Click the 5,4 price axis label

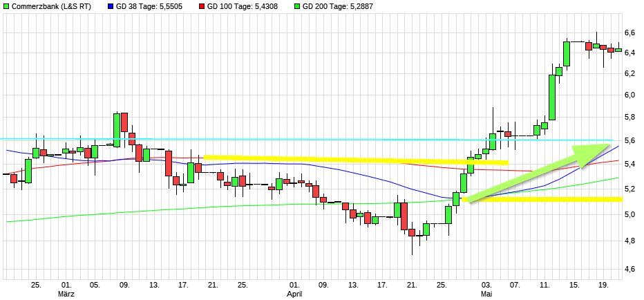[x=631, y=165]
